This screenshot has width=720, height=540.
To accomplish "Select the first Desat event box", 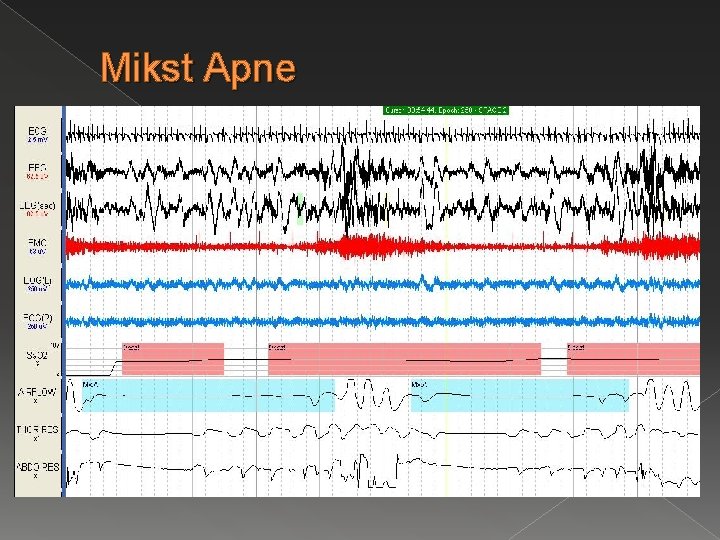I will pos(173,359).
